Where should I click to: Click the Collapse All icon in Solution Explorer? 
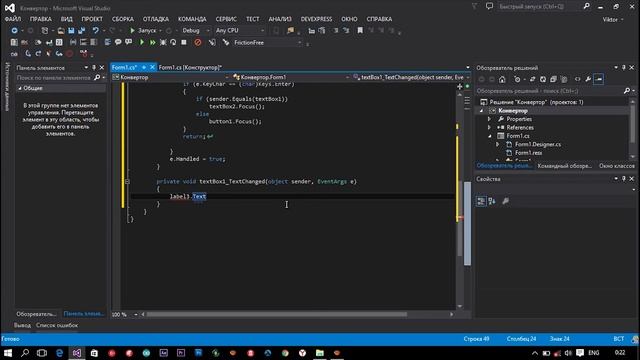pos(553,79)
